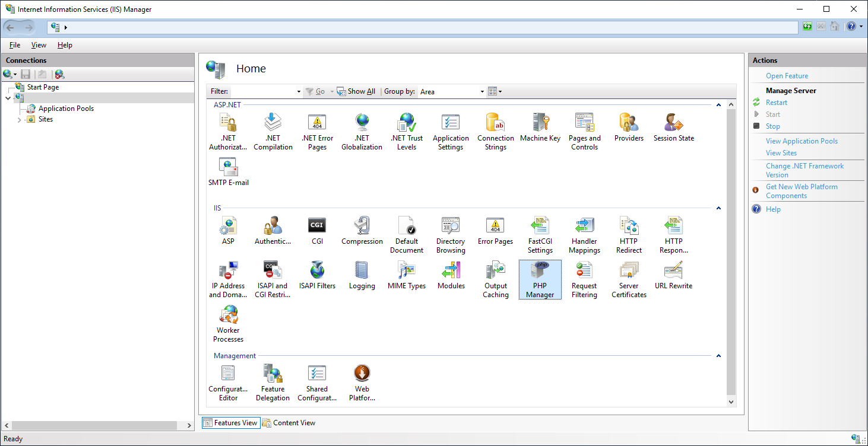Screen dimensions: 868x446
Task: Click the View Sites link
Action: pyautogui.click(x=781, y=153)
